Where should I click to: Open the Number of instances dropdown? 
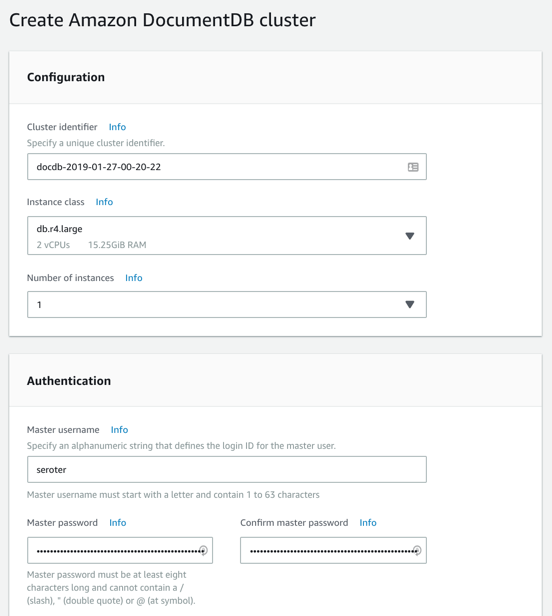coord(227,304)
